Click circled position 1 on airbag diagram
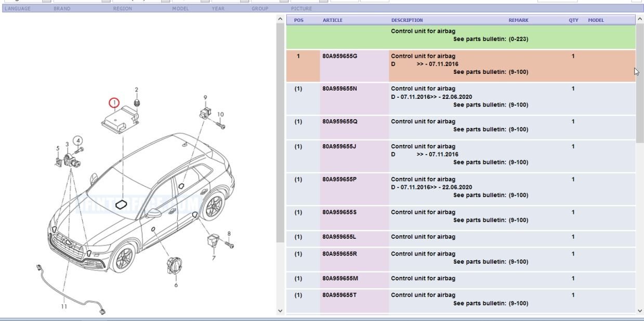 click(113, 102)
